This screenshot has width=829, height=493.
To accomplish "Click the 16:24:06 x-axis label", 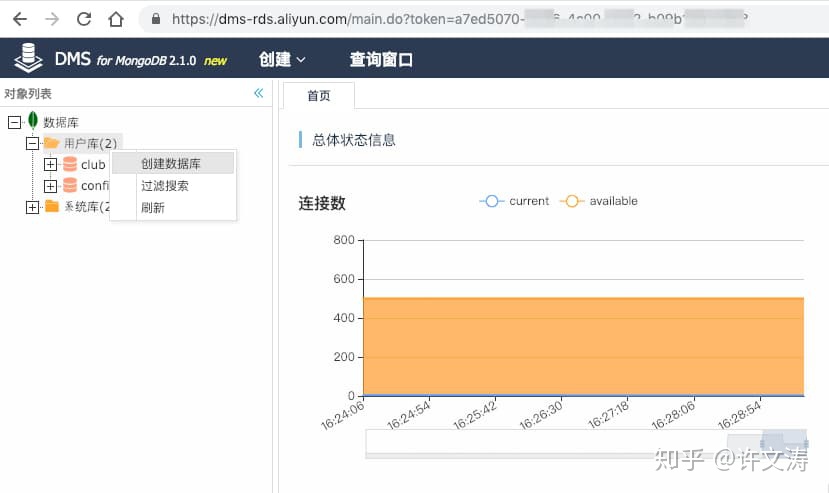I will [x=343, y=415].
